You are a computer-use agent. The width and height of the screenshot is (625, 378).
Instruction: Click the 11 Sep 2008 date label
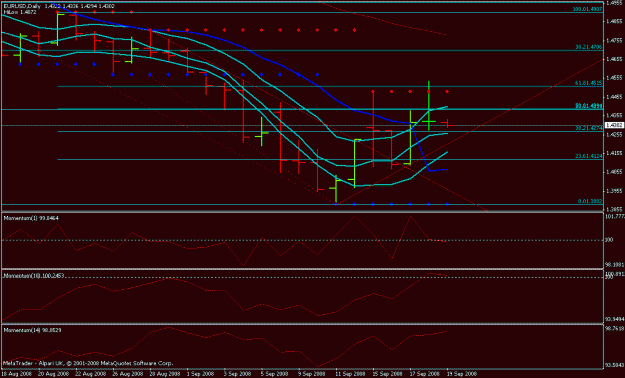click(350, 374)
